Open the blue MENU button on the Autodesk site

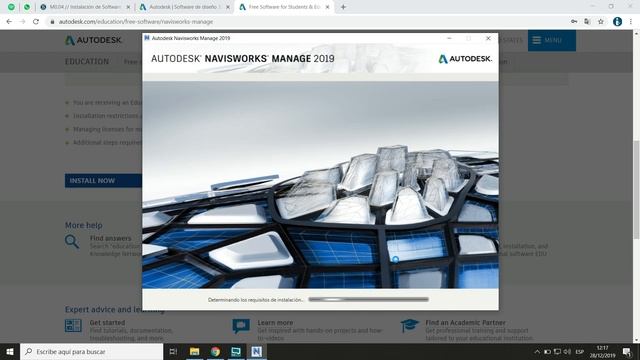tap(551, 40)
